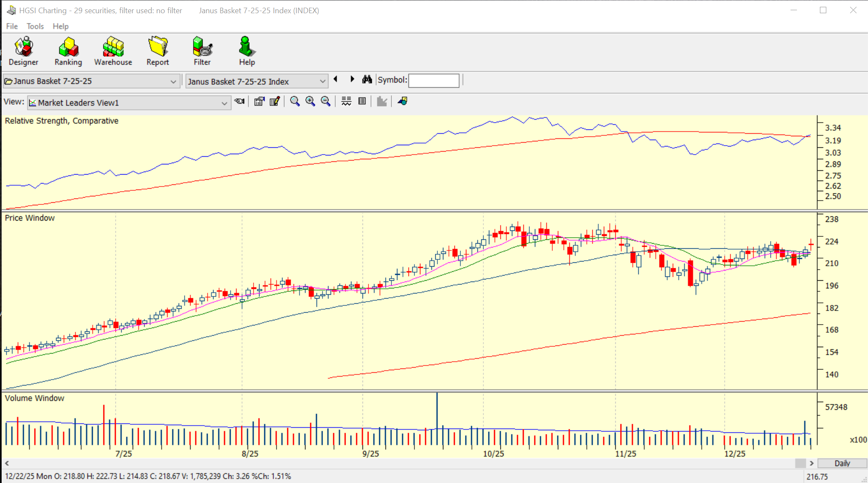Click the Daily timeframe button
The height and width of the screenshot is (483, 868).
[842, 463]
